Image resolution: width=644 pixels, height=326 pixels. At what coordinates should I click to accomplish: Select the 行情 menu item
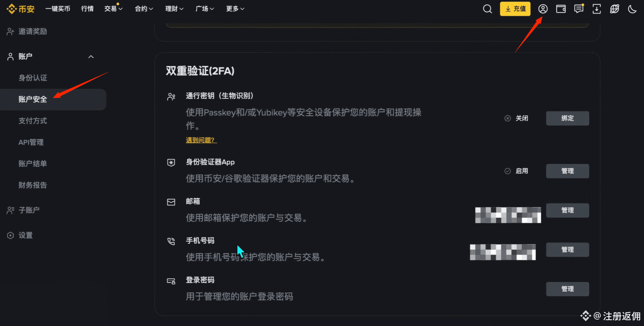pos(87,8)
